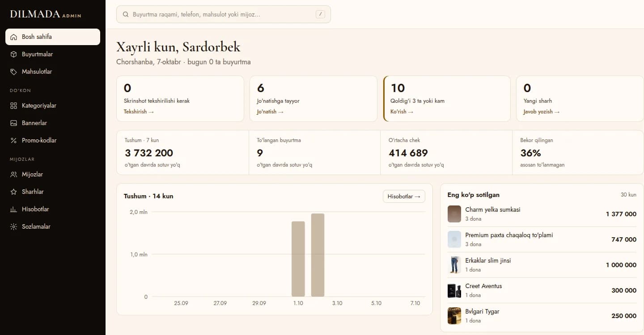Screen dimensions: 644x335
Task: Click the star icon for Sharhlar
Action: click(14, 192)
